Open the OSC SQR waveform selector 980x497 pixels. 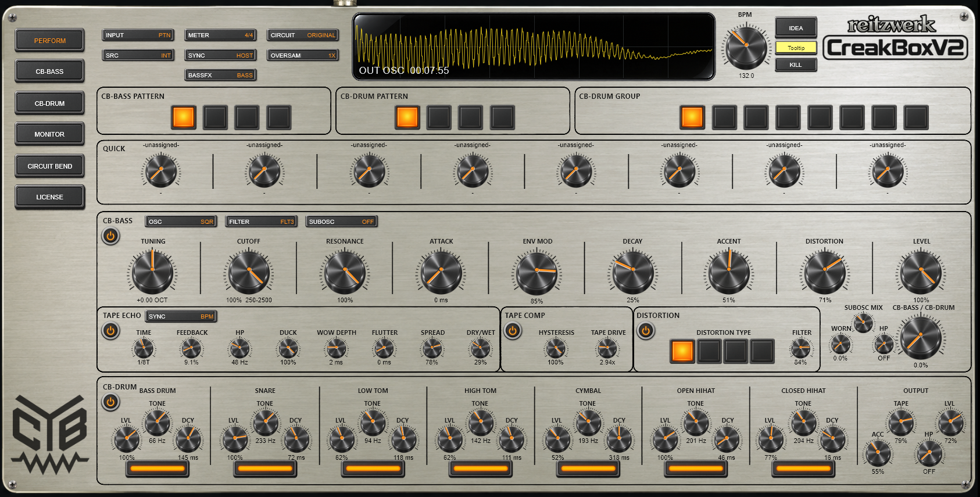181,221
